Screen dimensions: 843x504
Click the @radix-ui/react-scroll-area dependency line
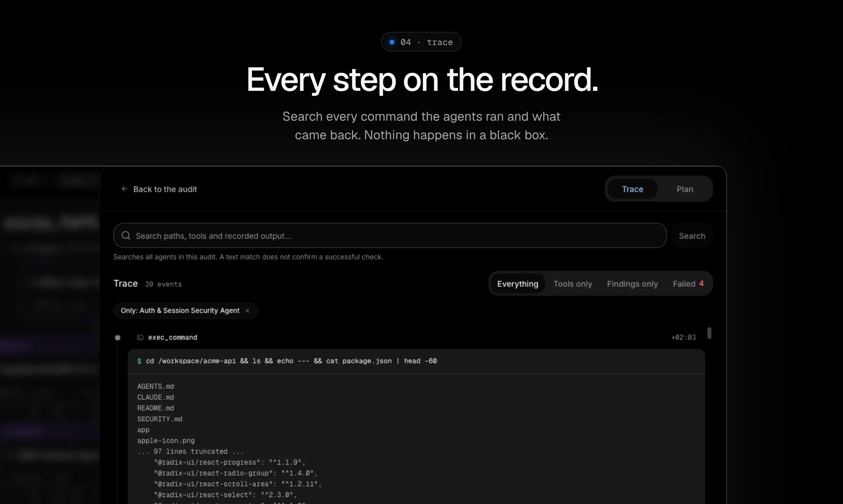point(238,484)
